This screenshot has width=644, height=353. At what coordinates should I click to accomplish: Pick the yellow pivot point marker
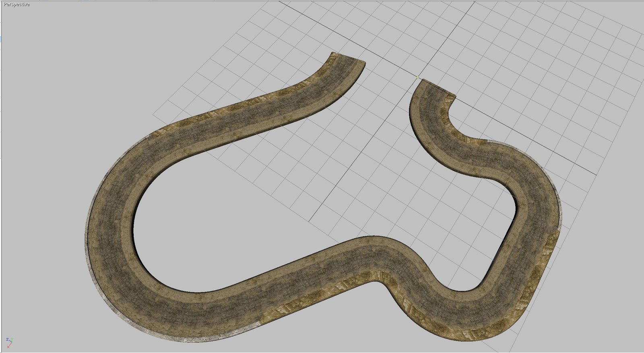click(x=418, y=77)
